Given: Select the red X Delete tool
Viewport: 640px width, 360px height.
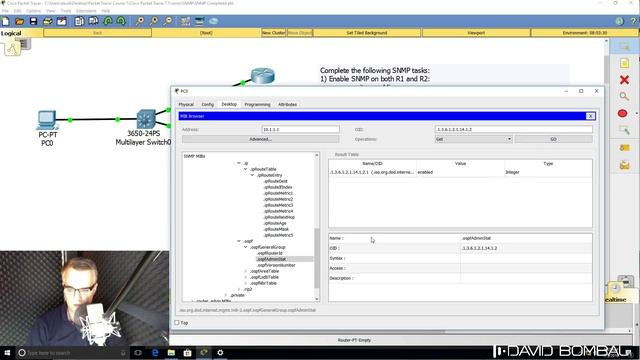Looking at the screenshot, I should (x=624, y=80).
